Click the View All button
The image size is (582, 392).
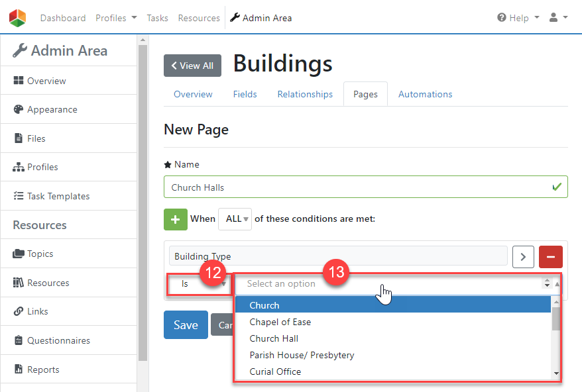pos(192,66)
